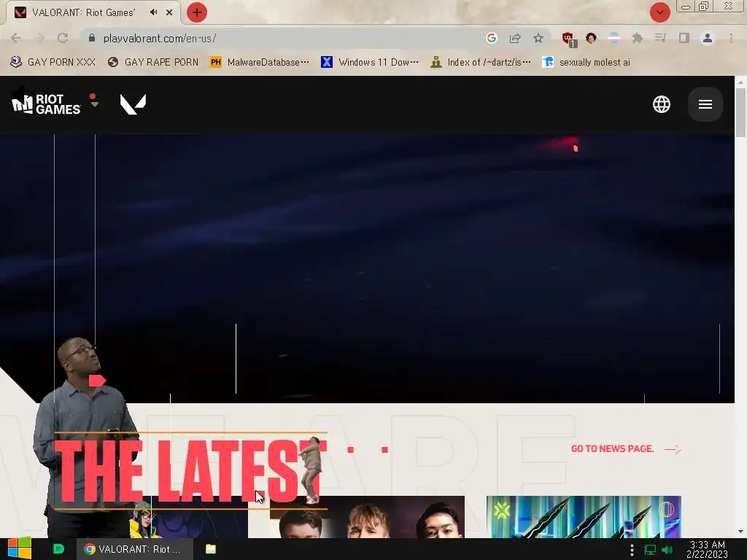Screen dimensions: 747x560
Task: Open the uBlock Origin extension icon
Action: (568, 39)
